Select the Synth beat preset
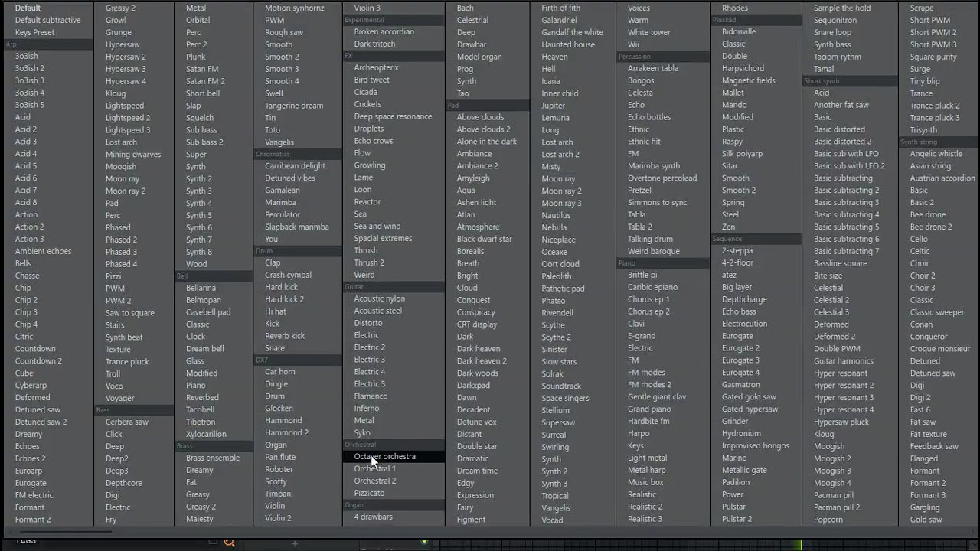The image size is (980, 551). tap(124, 337)
